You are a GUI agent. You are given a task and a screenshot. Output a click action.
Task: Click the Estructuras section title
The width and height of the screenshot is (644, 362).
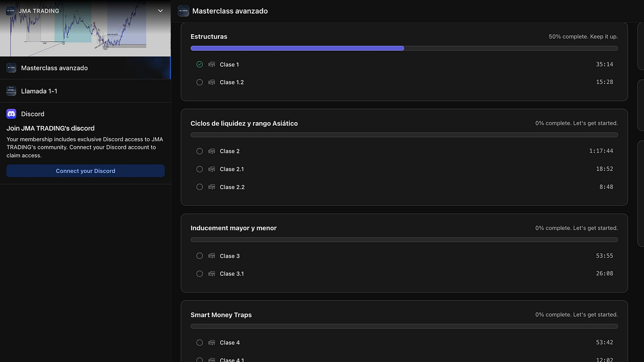pos(209,37)
